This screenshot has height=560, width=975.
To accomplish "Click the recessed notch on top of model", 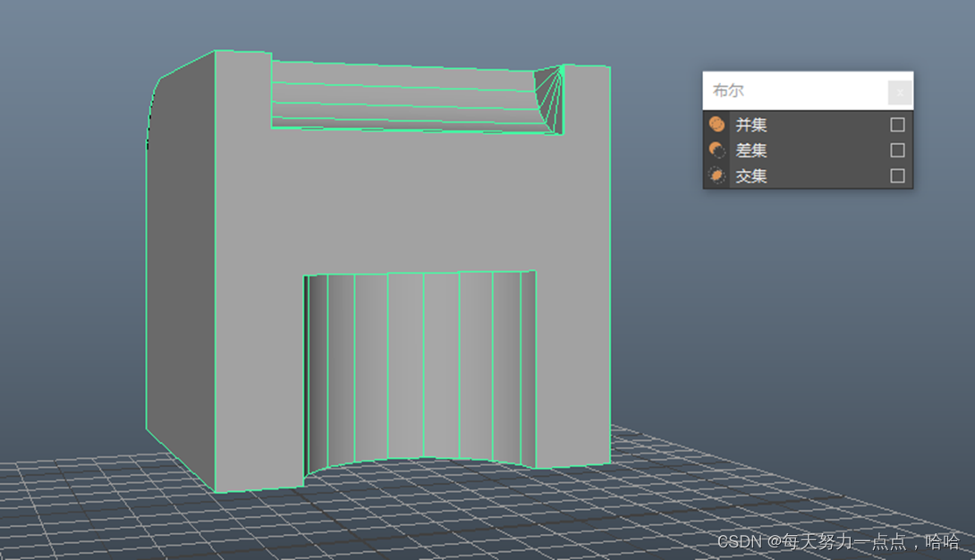I will 403,97.
